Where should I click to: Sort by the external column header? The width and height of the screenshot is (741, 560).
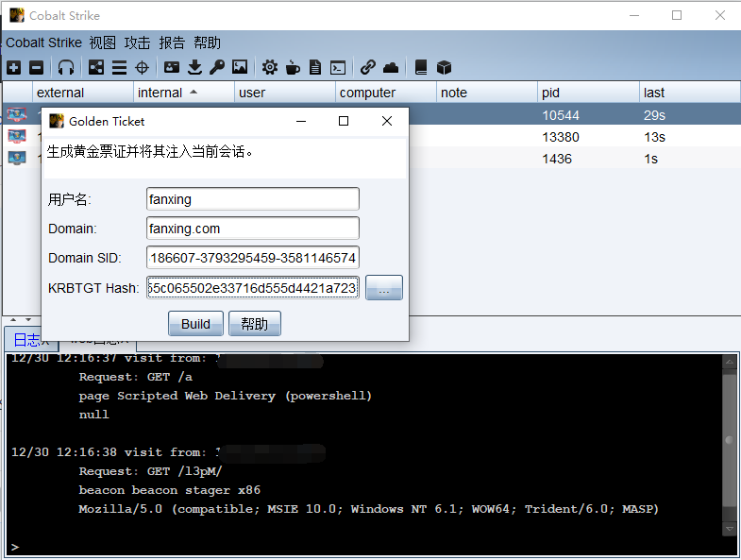(x=83, y=93)
